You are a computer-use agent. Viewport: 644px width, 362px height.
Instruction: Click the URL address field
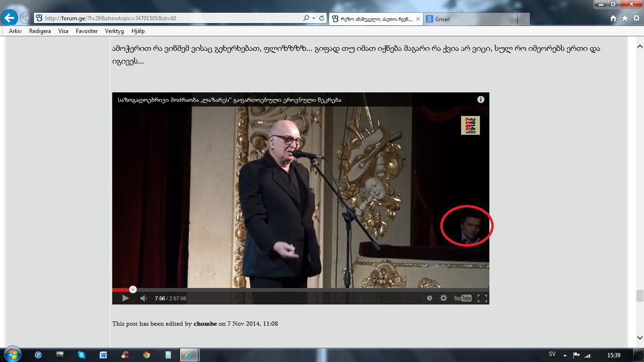[x=172, y=18]
